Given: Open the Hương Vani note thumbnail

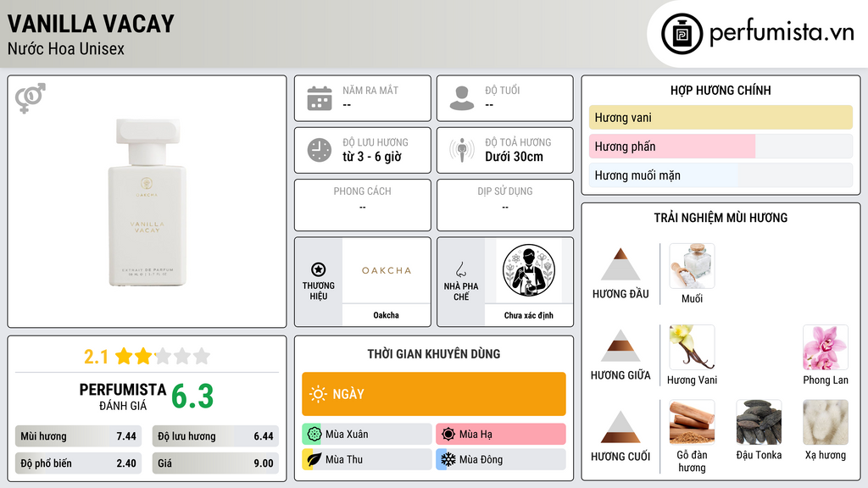Looking at the screenshot, I should [692, 347].
